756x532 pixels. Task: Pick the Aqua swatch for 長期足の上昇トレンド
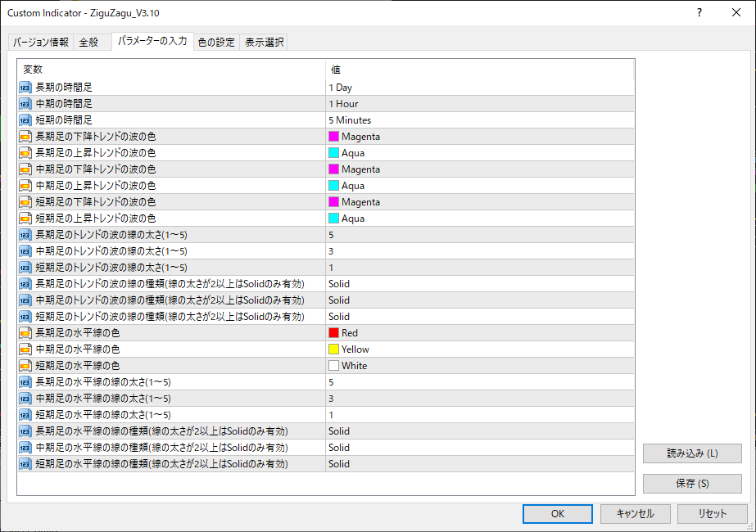click(333, 153)
